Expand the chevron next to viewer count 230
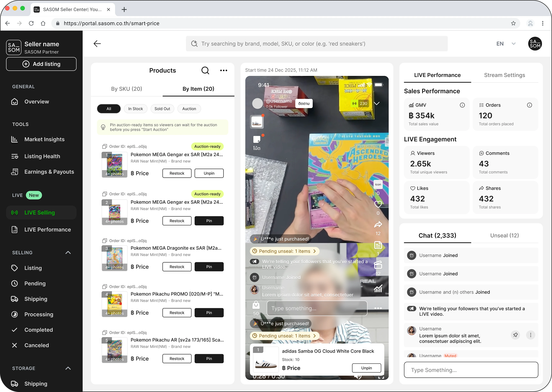Image resolution: width=552 pixels, height=392 pixels. coord(377,104)
